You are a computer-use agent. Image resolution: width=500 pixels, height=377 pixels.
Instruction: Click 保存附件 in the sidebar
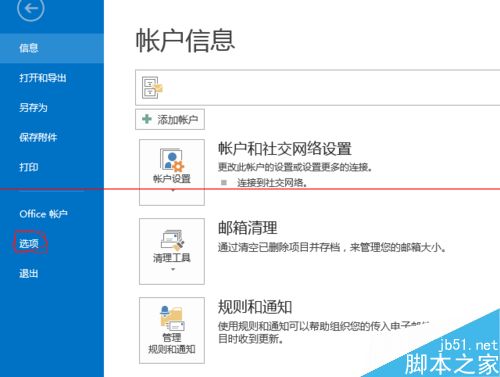(x=38, y=137)
